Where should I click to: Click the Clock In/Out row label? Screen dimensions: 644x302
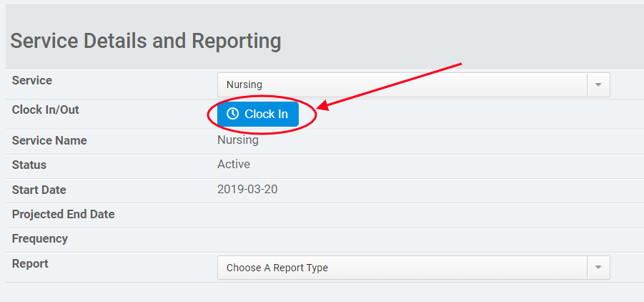[x=46, y=110]
